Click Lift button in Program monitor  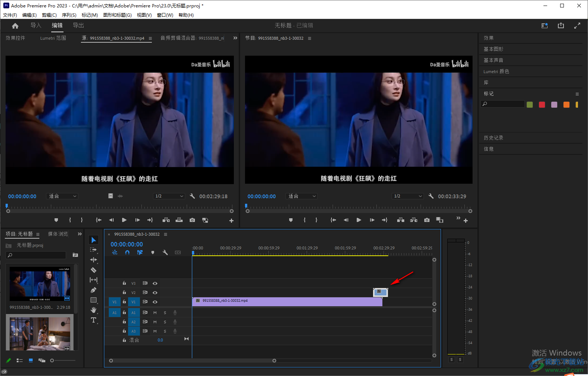pyautogui.click(x=401, y=220)
